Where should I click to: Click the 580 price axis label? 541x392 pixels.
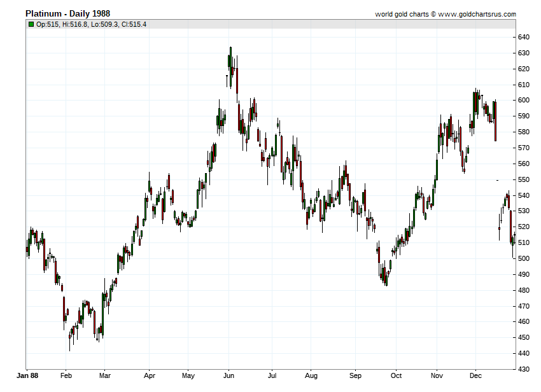pos(524,132)
